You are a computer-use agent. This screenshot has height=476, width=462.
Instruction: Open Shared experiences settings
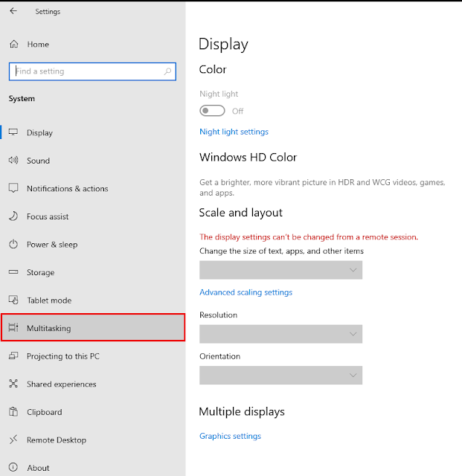93,384
